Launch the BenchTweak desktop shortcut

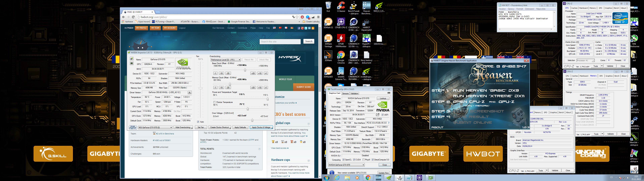(x=354, y=8)
